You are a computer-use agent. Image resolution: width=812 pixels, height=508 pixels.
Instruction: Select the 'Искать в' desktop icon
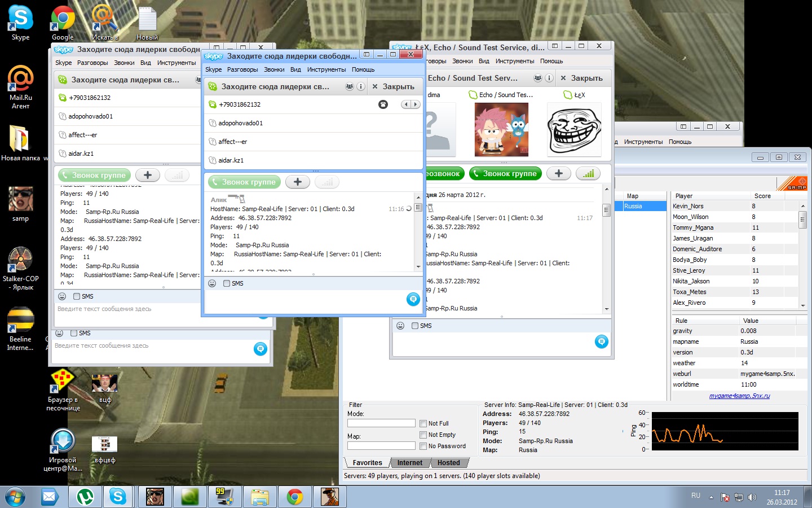coord(105,23)
